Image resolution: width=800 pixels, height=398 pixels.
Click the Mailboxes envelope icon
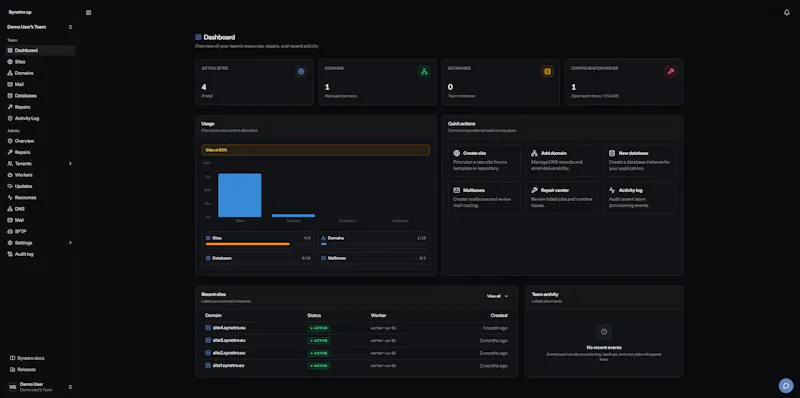pyautogui.click(x=457, y=190)
